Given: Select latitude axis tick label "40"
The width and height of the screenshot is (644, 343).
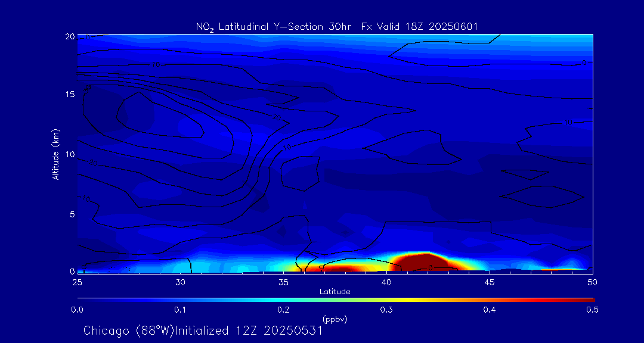Looking at the screenshot, I should pyautogui.click(x=386, y=282).
